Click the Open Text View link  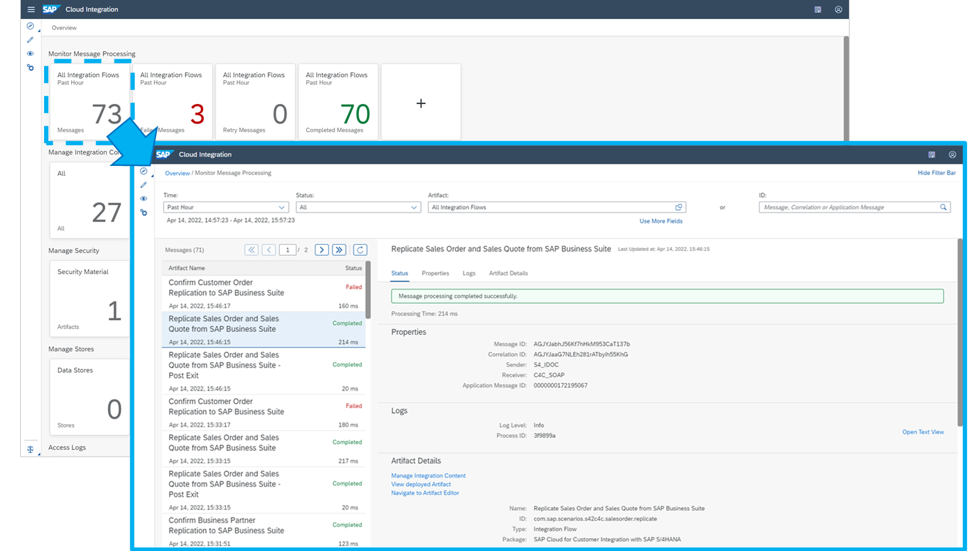click(x=923, y=432)
